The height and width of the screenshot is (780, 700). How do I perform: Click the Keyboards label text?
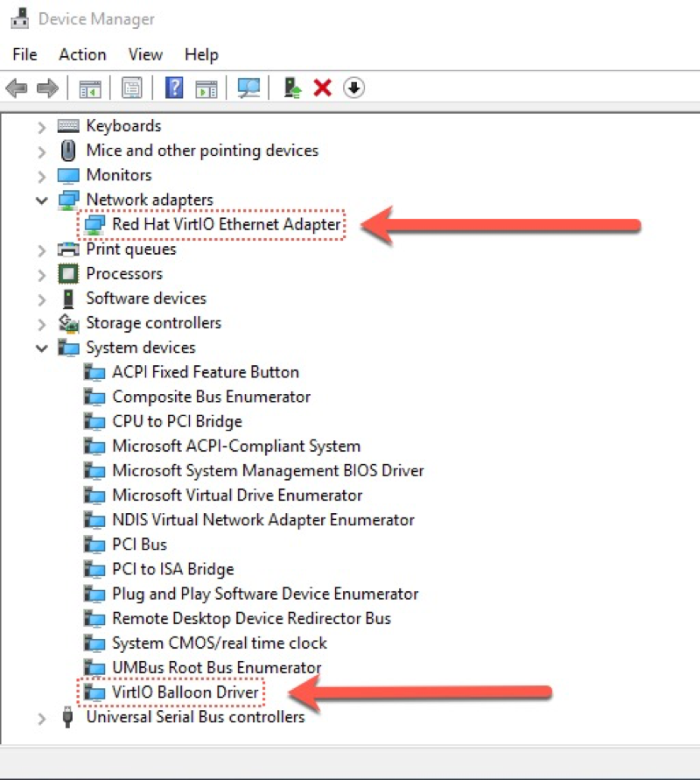pos(123,126)
